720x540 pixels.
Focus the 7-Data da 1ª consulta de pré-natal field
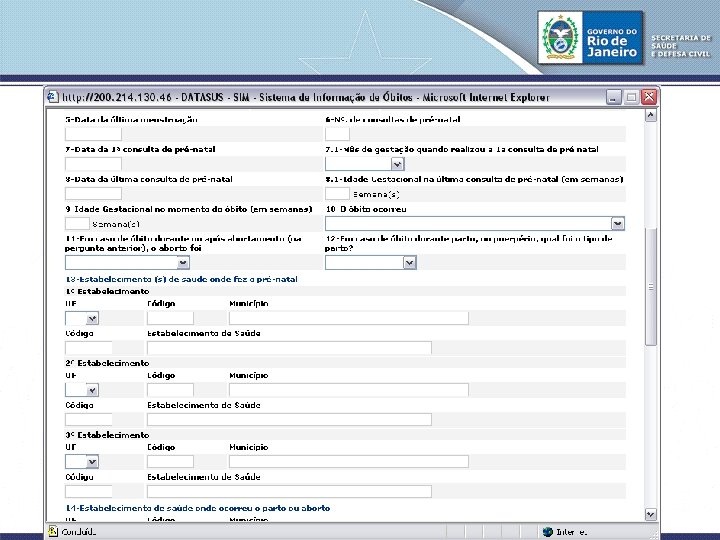coord(93,164)
